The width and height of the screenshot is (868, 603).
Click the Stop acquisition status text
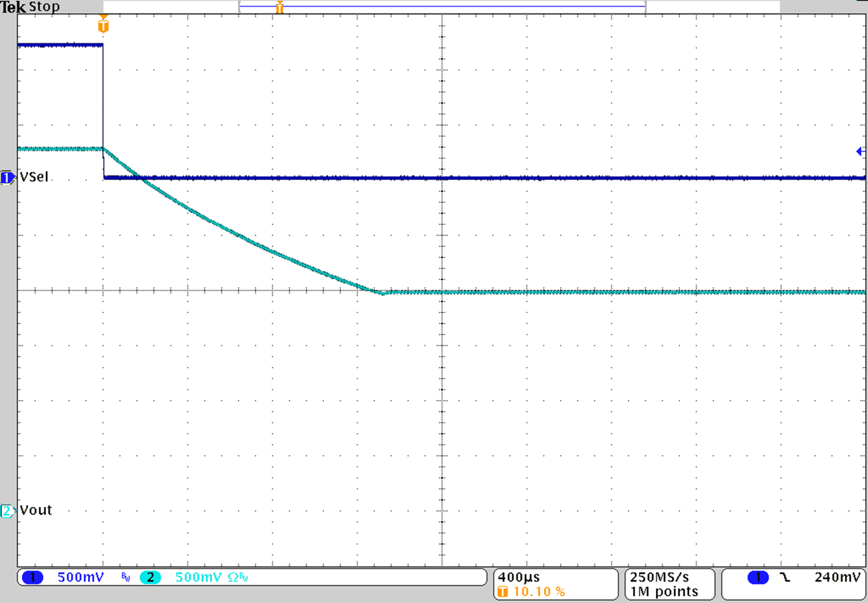[x=45, y=7]
